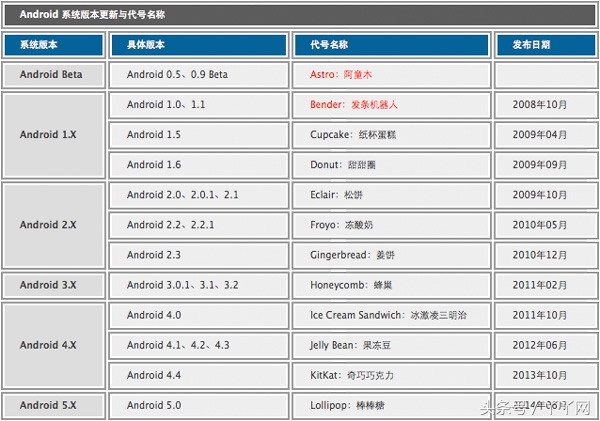The height and width of the screenshot is (421, 600).
Task: Click the Android 1.5 cell
Action: 199,135
